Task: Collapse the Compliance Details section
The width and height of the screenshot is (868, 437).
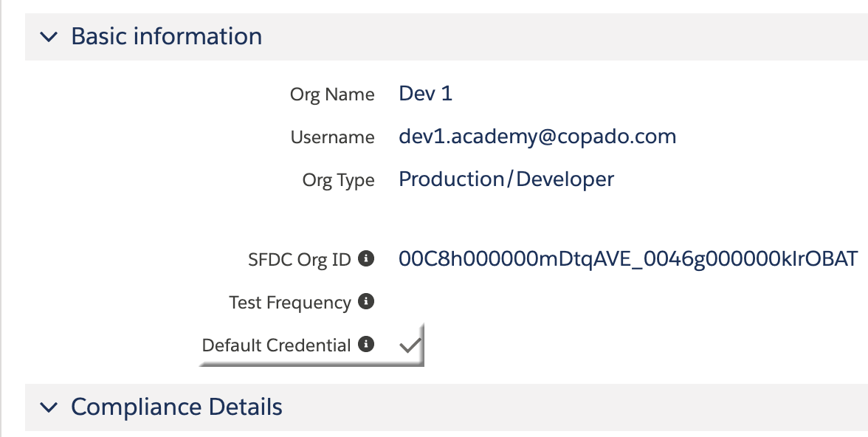Action: tap(49, 407)
